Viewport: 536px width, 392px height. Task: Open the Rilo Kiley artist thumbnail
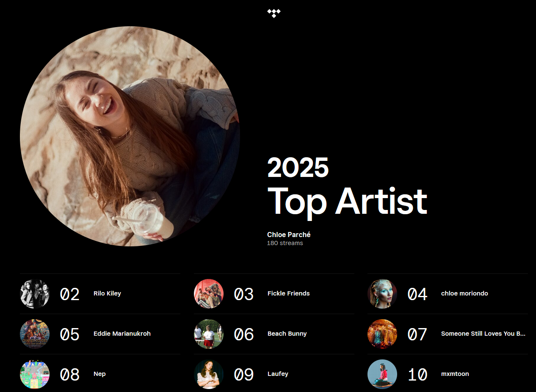coord(35,294)
